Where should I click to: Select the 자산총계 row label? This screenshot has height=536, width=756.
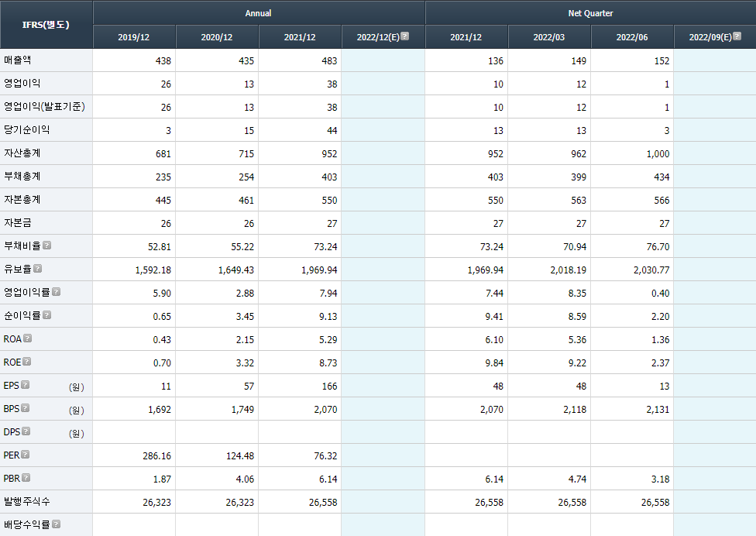pos(22,153)
